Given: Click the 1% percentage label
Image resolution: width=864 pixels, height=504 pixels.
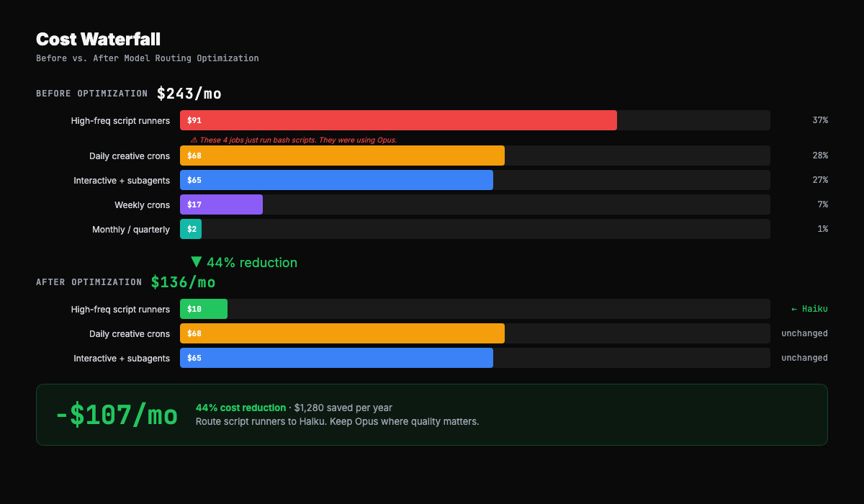Looking at the screenshot, I should (822, 229).
